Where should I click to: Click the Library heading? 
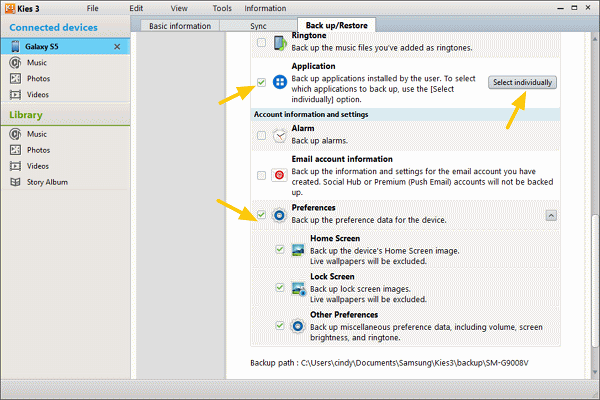26,115
